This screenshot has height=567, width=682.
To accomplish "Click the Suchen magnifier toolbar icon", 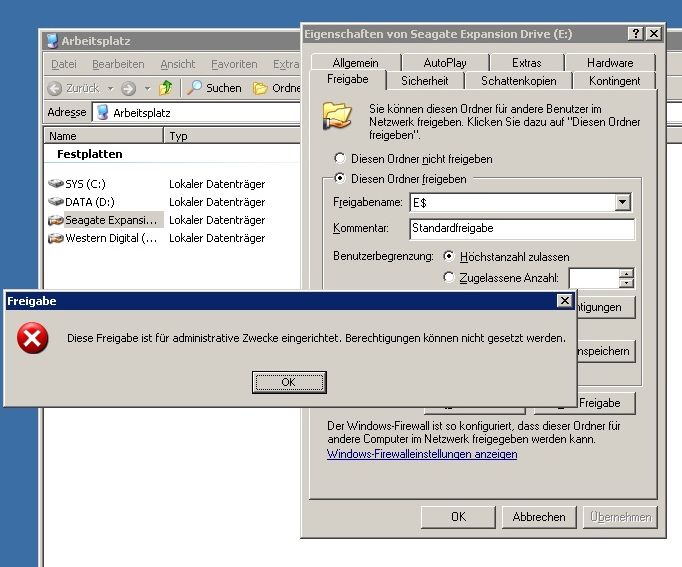I will (196, 88).
